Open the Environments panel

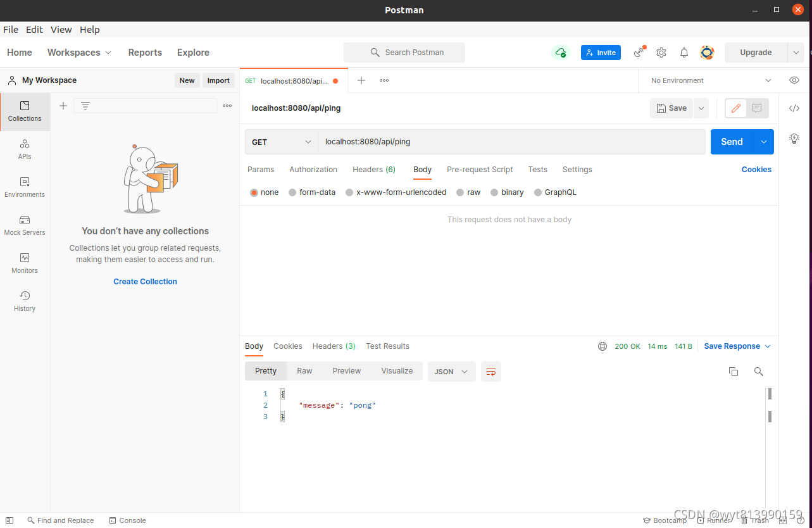point(25,187)
